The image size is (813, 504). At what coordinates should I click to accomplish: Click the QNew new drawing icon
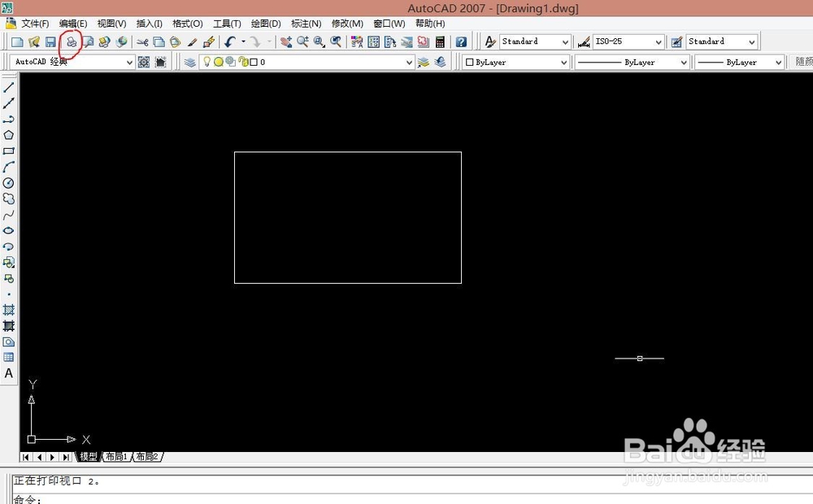click(17, 42)
